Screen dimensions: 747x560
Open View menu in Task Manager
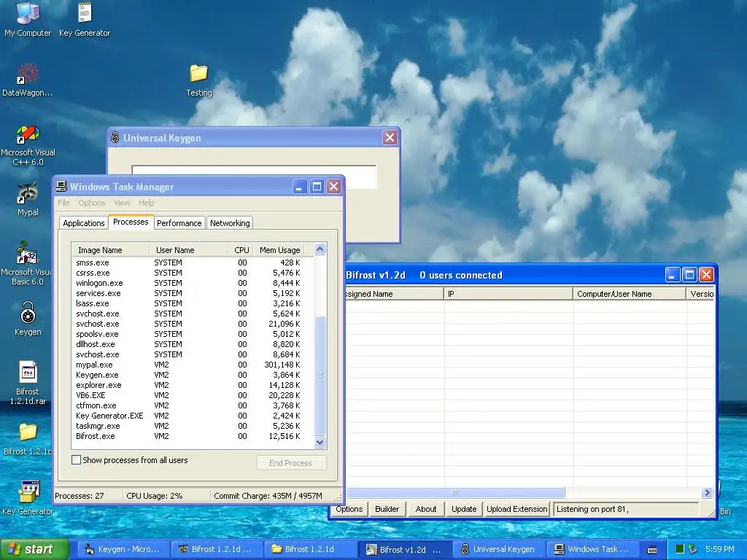(x=122, y=203)
